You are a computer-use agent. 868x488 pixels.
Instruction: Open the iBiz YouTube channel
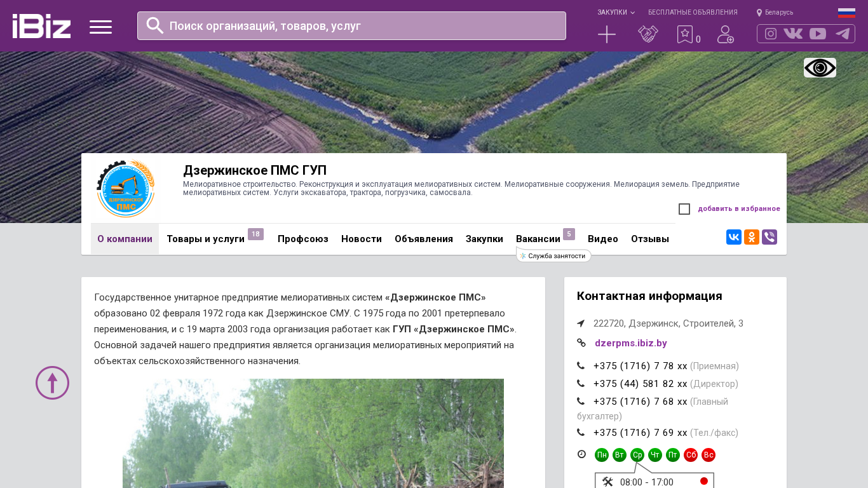point(818,34)
